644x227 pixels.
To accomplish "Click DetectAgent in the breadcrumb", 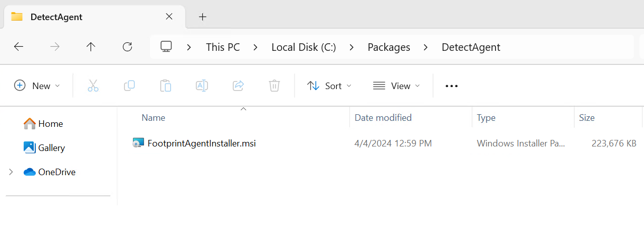I will [x=471, y=47].
